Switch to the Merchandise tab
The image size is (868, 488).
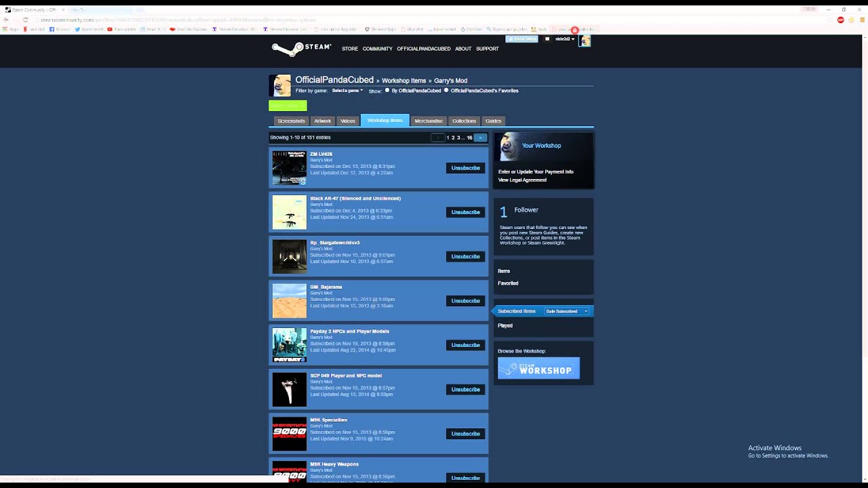click(429, 121)
